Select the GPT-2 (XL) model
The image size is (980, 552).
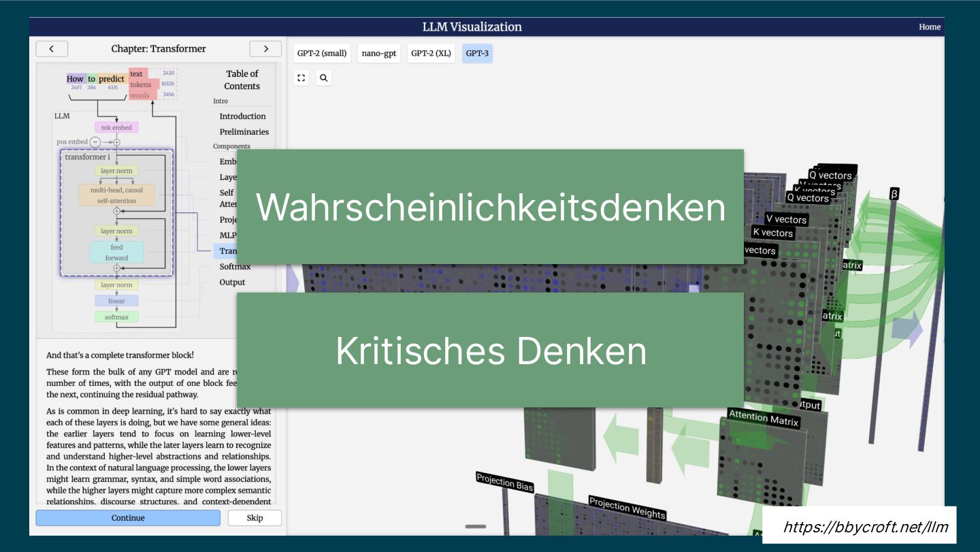pyautogui.click(x=431, y=53)
